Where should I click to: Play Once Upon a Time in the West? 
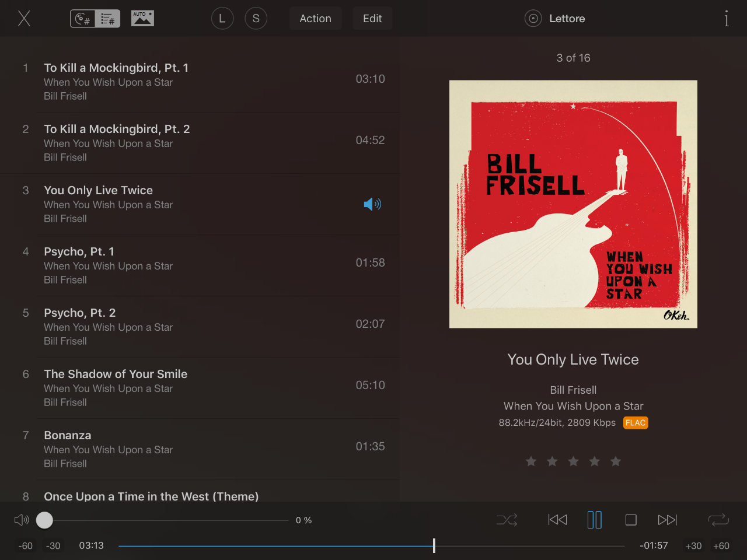coord(200,491)
